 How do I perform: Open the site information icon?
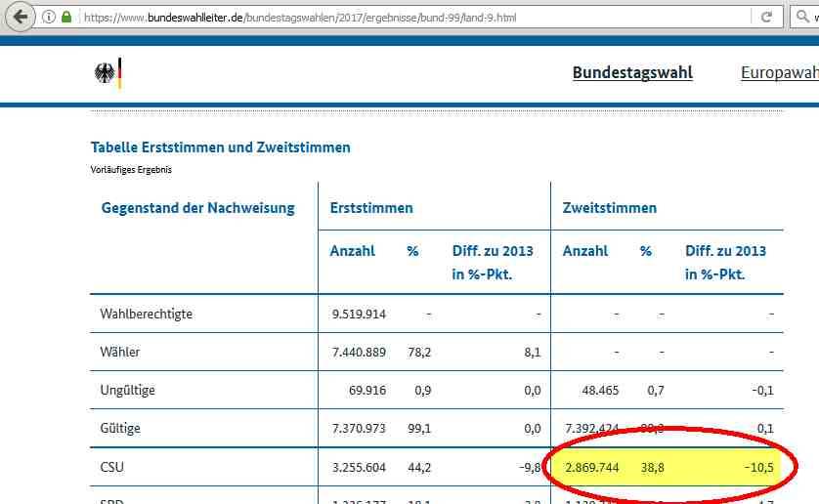tap(49, 17)
